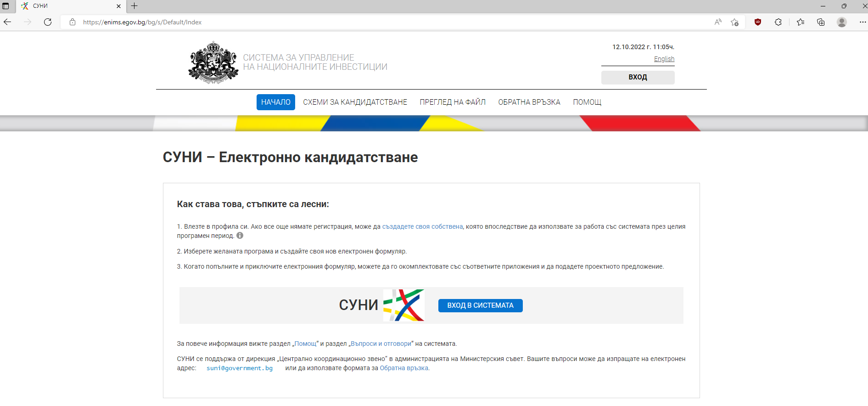The height and width of the screenshot is (406, 868).
Task: Open the Обратна връзка text link
Action: tap(404, 368)
